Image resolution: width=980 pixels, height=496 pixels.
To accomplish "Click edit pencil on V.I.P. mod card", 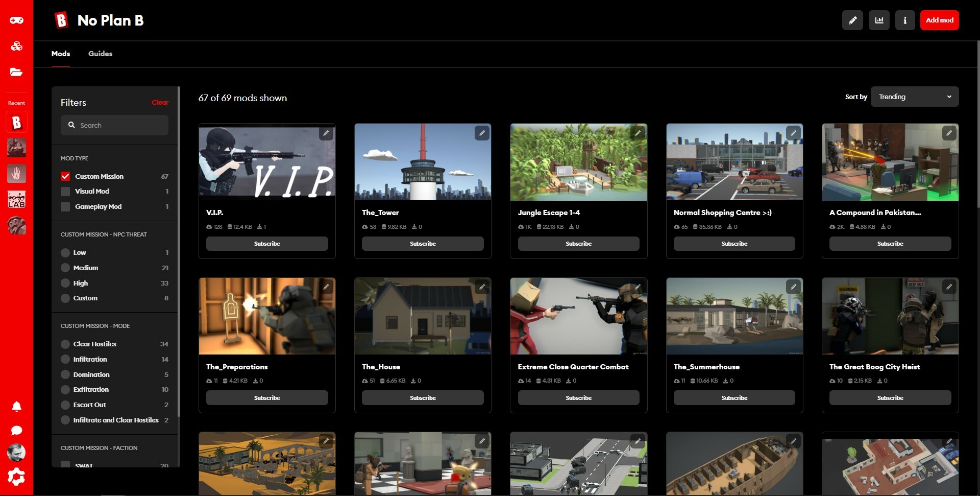I will coord(326,133).
